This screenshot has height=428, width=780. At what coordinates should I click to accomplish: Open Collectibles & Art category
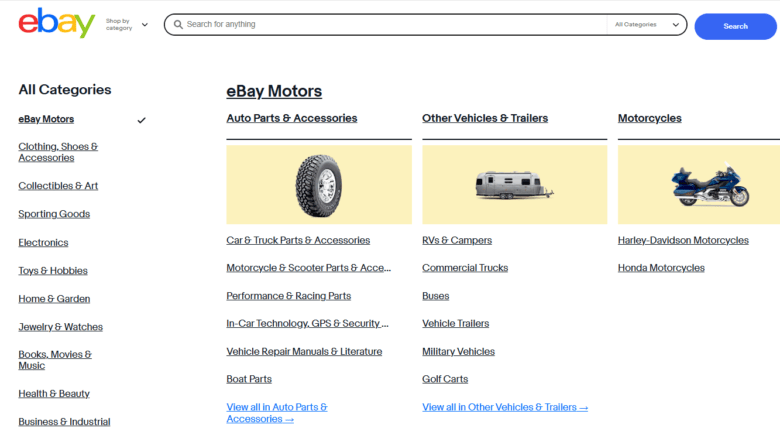tap(58, 186)
